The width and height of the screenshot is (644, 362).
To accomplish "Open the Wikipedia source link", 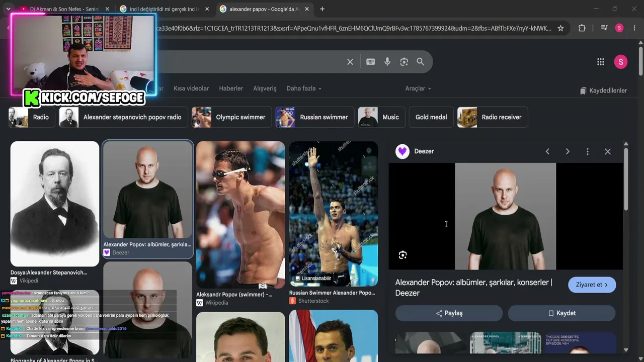I will (212, 303).
